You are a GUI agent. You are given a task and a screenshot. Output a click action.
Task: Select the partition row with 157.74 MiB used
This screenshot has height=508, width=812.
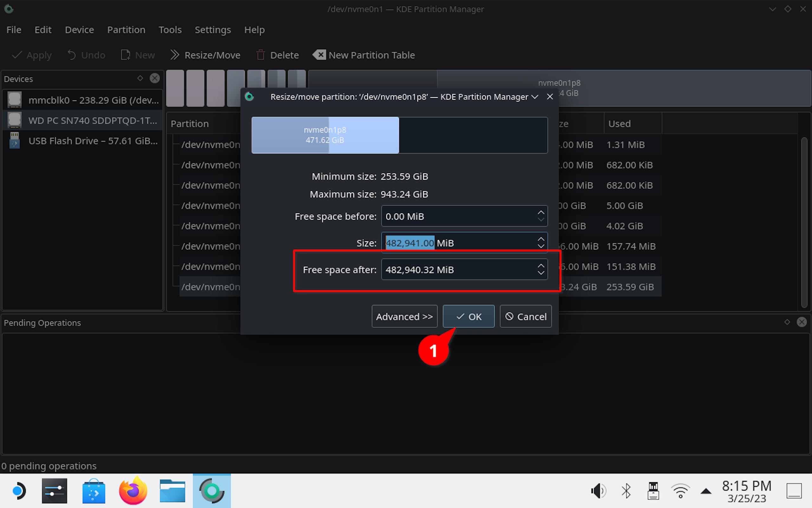420,246
